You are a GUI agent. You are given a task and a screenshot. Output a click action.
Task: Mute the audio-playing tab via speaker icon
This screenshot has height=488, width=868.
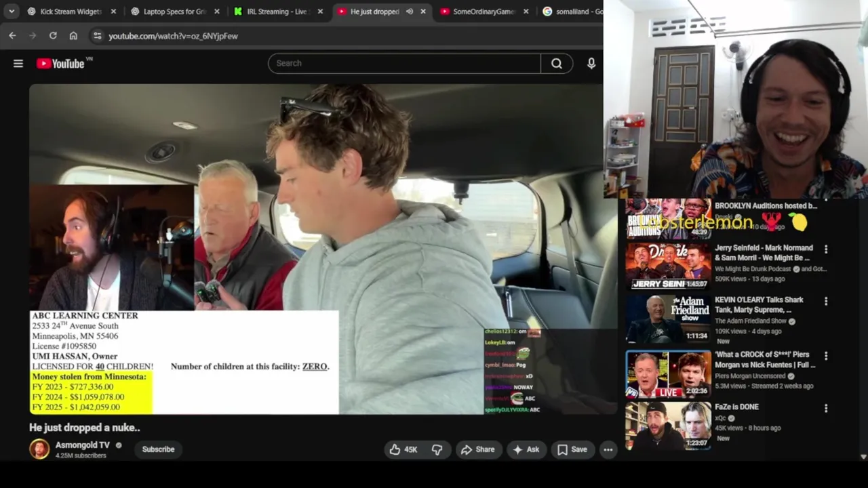[x=410, y=12]
